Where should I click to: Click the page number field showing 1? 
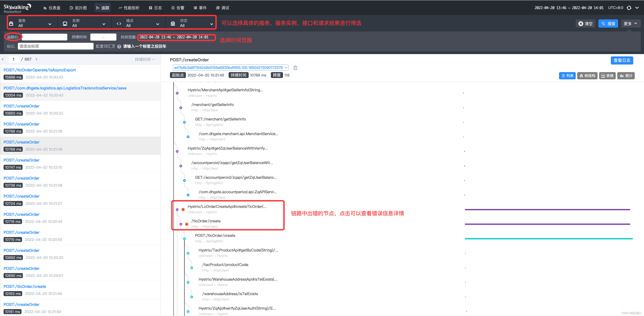(x=13, y=59)
